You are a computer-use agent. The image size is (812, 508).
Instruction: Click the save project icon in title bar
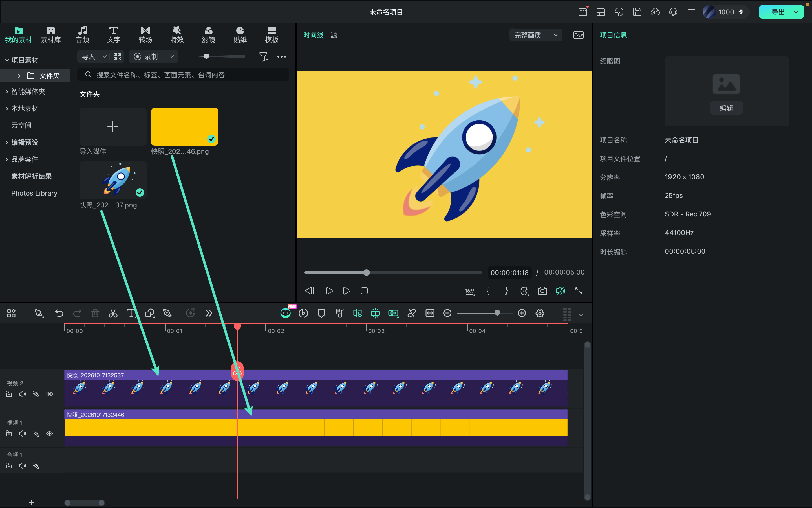pyautogui.click(x=637, y=12)
